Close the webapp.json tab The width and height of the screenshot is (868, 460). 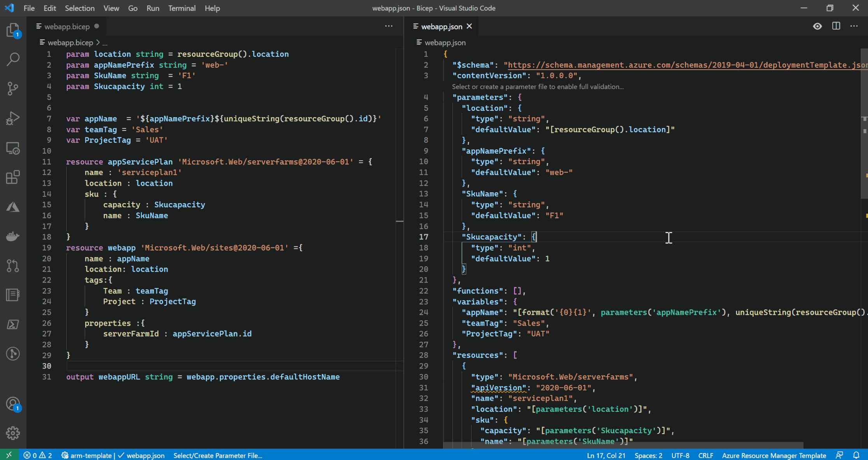click(469, 26)
